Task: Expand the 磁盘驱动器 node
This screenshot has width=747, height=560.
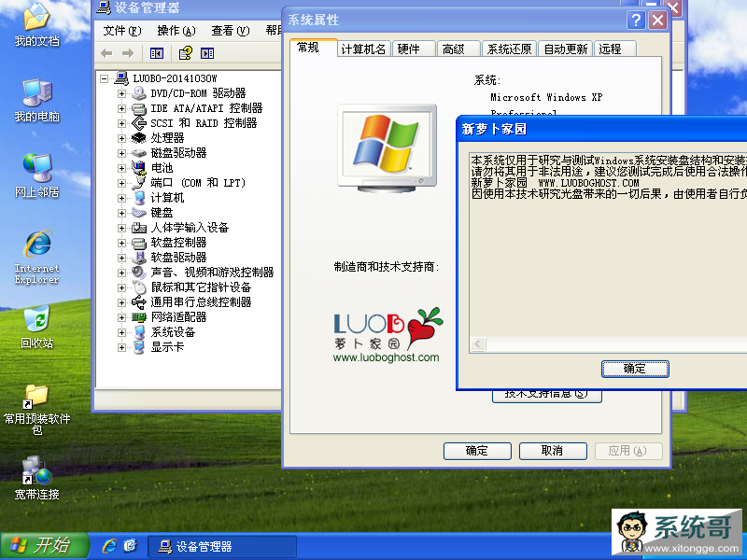Action: (121, 153)
